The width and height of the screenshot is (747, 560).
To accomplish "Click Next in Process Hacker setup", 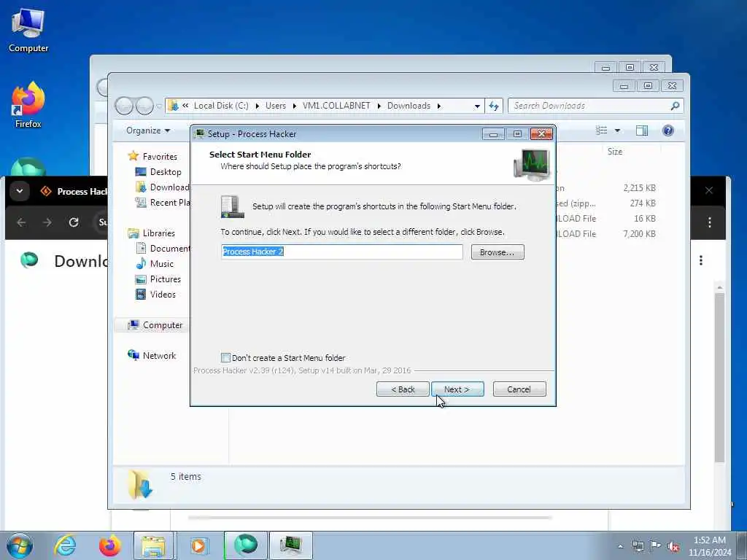I will point(457,389).
